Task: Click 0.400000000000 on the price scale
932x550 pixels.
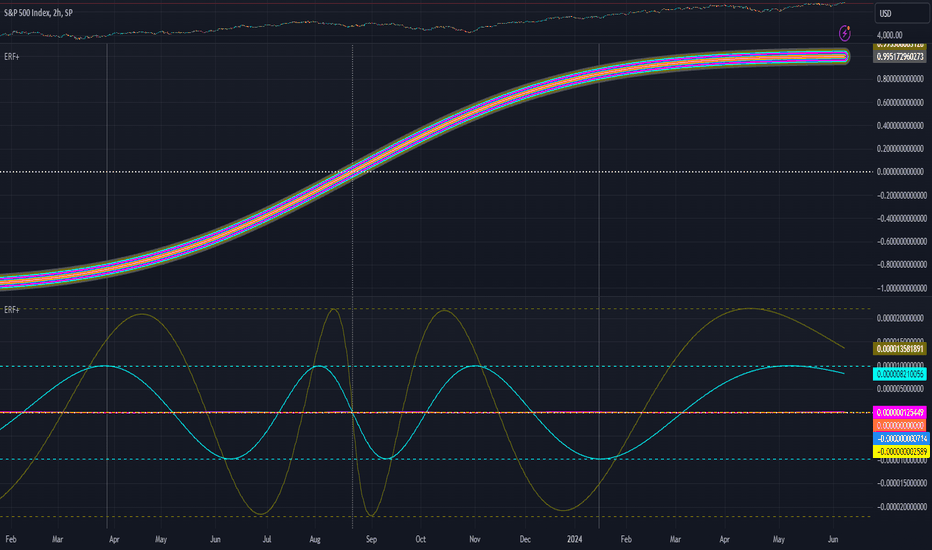Action: [x=900, y=125]
